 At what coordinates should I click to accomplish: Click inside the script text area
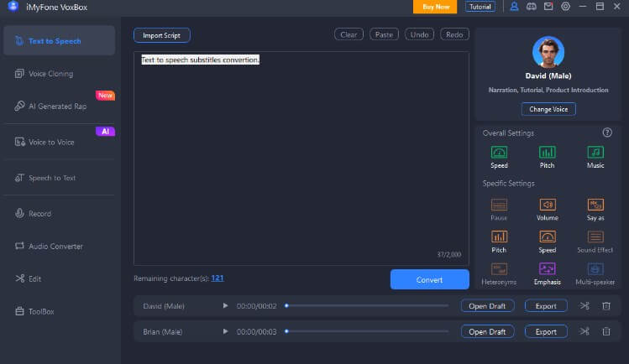(x=301, y=159)
